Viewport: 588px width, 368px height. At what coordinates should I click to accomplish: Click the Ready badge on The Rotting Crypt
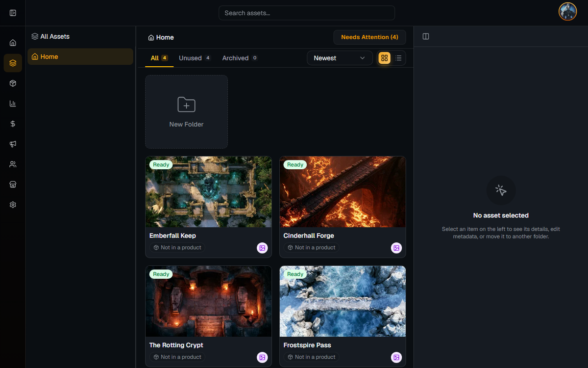[161, 274]
